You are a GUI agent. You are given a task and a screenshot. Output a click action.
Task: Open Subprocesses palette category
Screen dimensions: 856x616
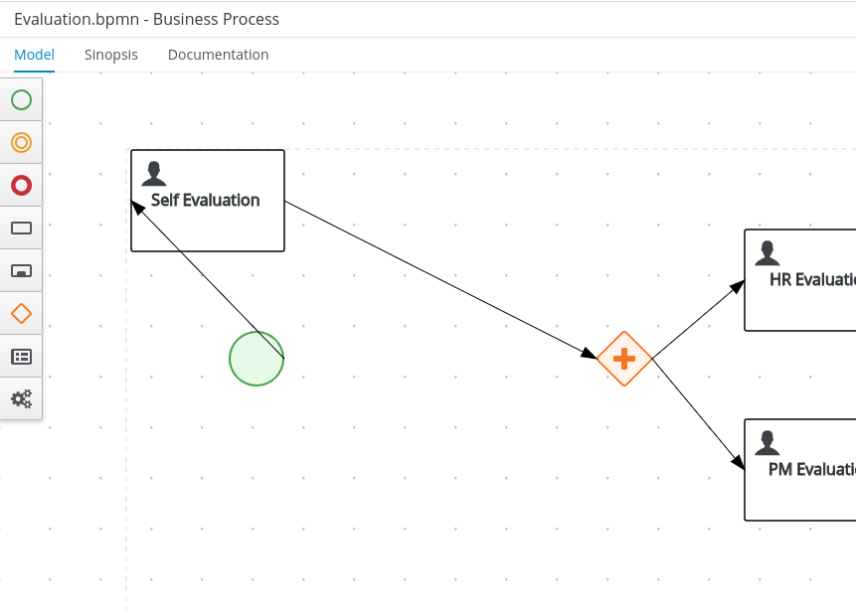tap(21, 270)
